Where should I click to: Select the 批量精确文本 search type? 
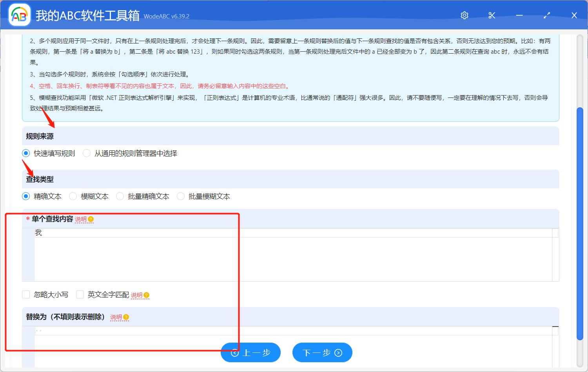120,196
